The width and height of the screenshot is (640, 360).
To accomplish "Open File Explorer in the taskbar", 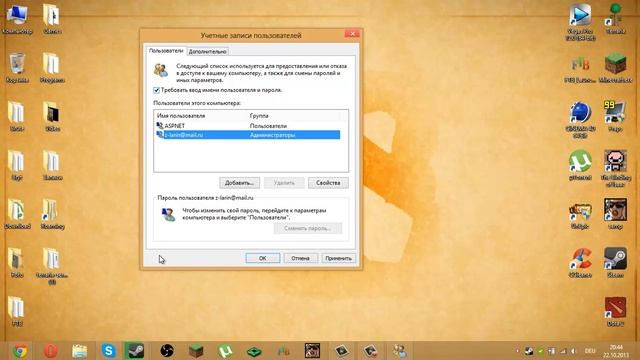I will (80, 351).
